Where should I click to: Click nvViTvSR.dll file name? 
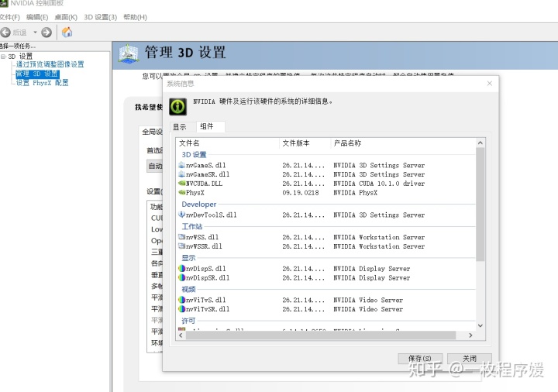(208, 309)
